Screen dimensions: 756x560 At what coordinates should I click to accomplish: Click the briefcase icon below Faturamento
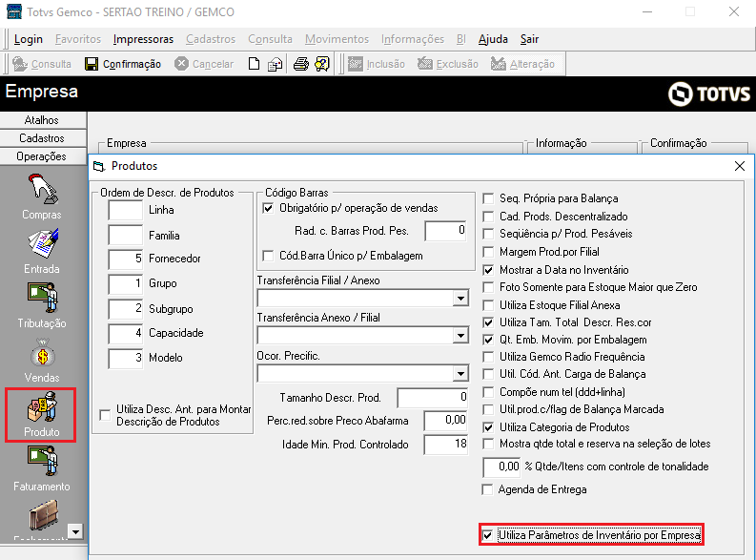pyautogui.click(x=44, y=515)
